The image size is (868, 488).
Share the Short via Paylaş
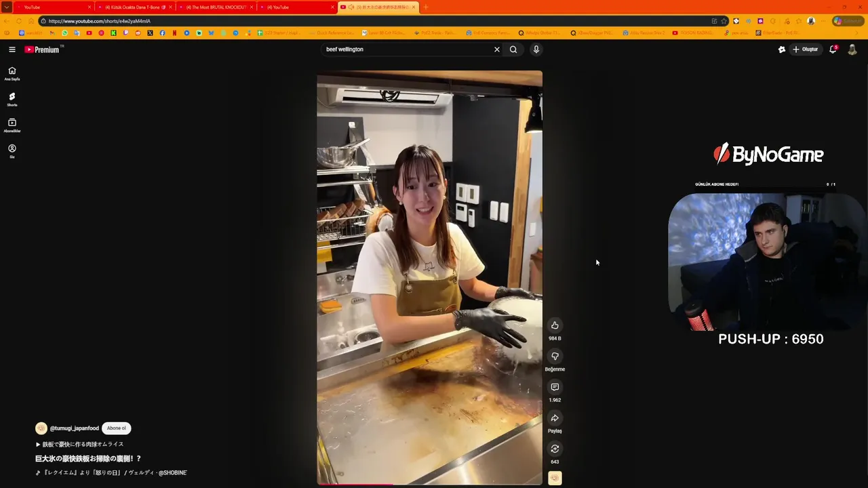pos(555,418)
